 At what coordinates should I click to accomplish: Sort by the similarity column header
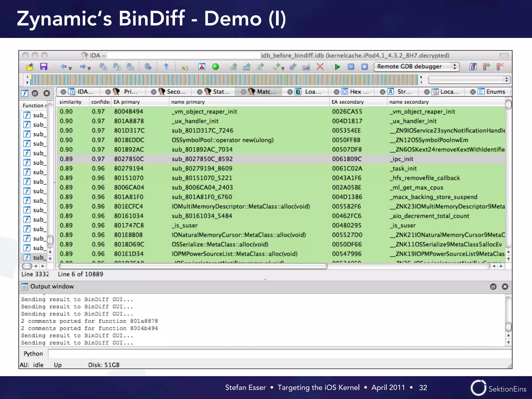tap(73, 102)
